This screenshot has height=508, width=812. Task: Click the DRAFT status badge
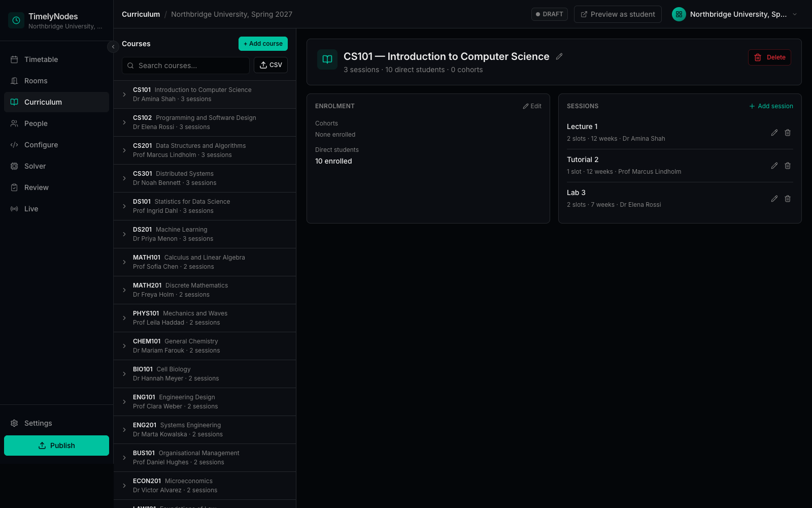(549, 14)
